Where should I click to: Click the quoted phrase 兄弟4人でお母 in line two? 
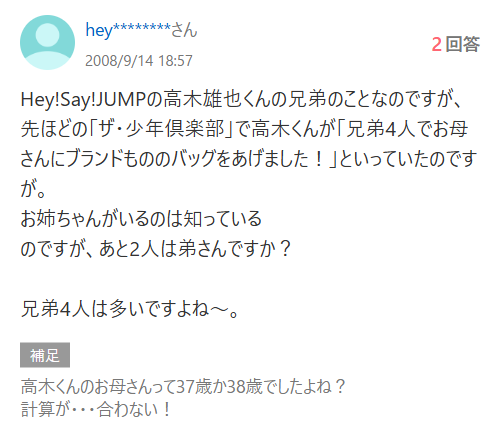click(407, 129)
